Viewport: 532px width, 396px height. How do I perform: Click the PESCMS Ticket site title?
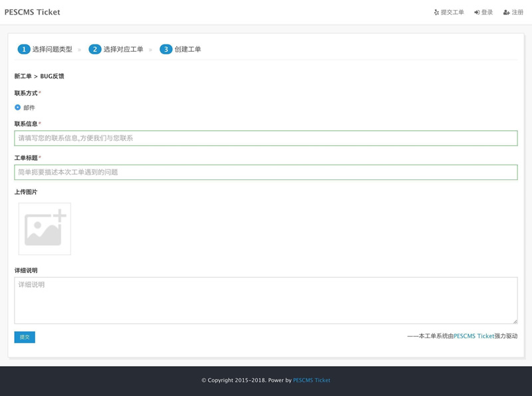[32, 12]
